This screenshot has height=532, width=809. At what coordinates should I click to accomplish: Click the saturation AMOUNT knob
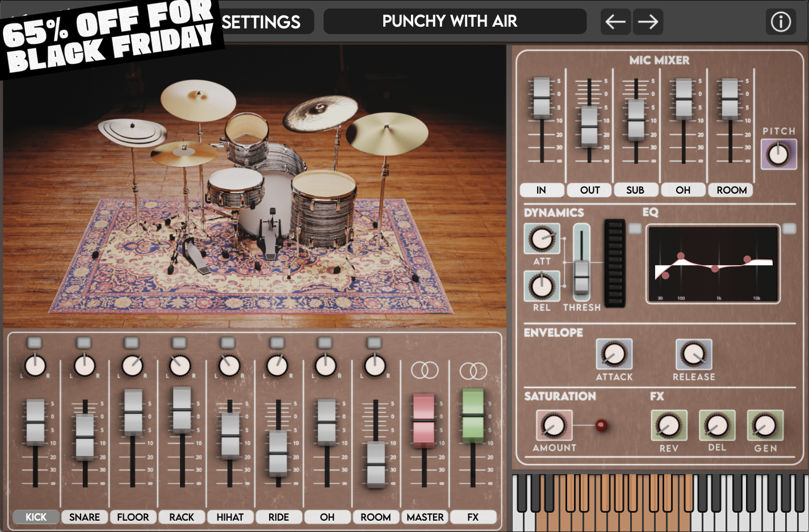(554, 425)
